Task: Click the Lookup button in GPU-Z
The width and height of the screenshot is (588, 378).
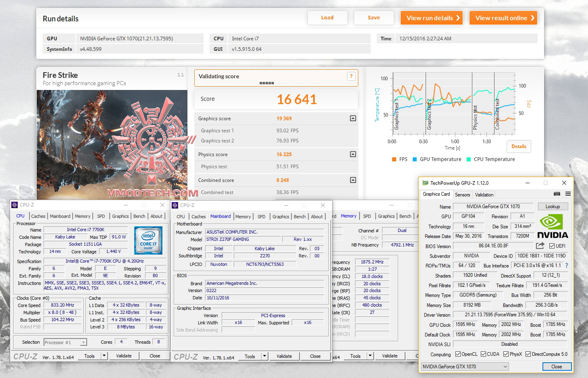Action: click(x=553, y=207)
